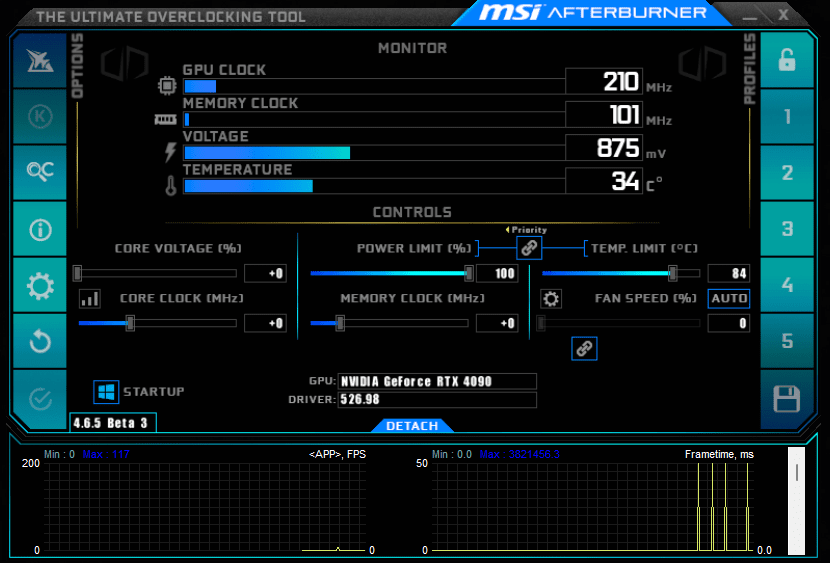Click the FPS graph Max : 117 label
This screenshot has height=563, width=830.
click(106, 454)
